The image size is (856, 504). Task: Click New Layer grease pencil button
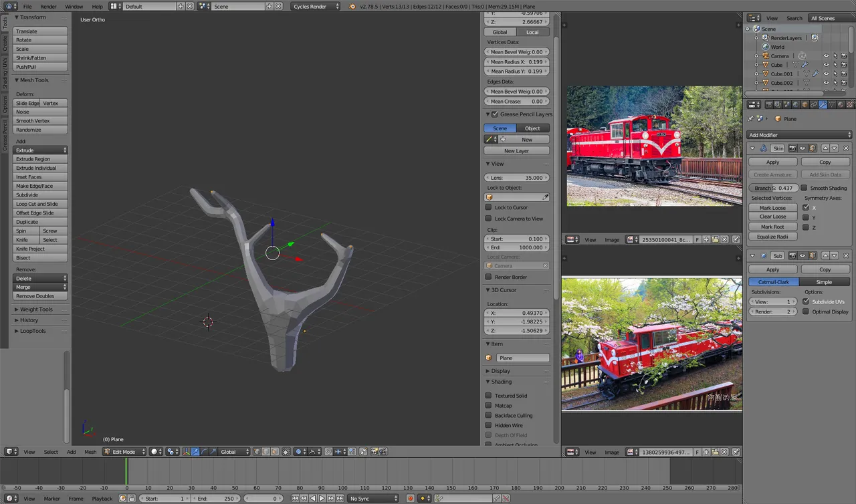point(517,151)
